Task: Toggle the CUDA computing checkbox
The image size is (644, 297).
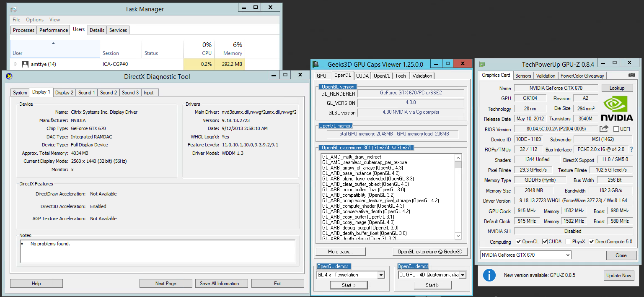Action: coord(545,242)
